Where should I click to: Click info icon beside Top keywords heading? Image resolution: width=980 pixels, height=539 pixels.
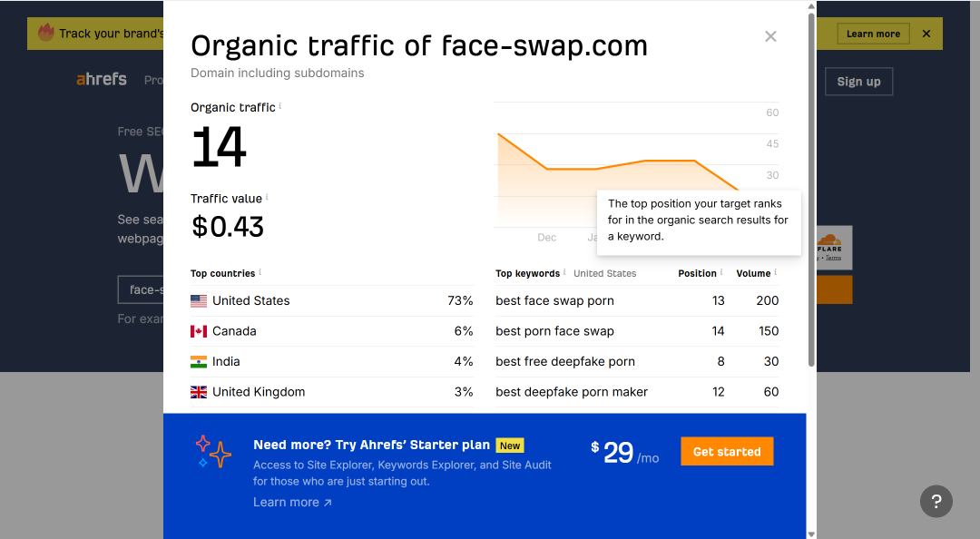pos(564,272)
